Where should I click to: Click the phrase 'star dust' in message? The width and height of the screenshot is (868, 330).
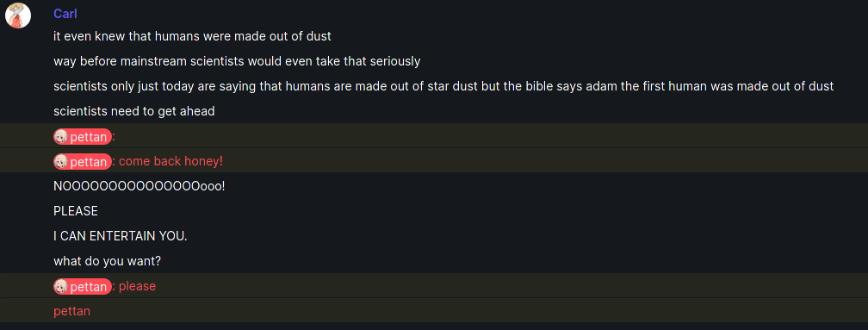point(452,86)
